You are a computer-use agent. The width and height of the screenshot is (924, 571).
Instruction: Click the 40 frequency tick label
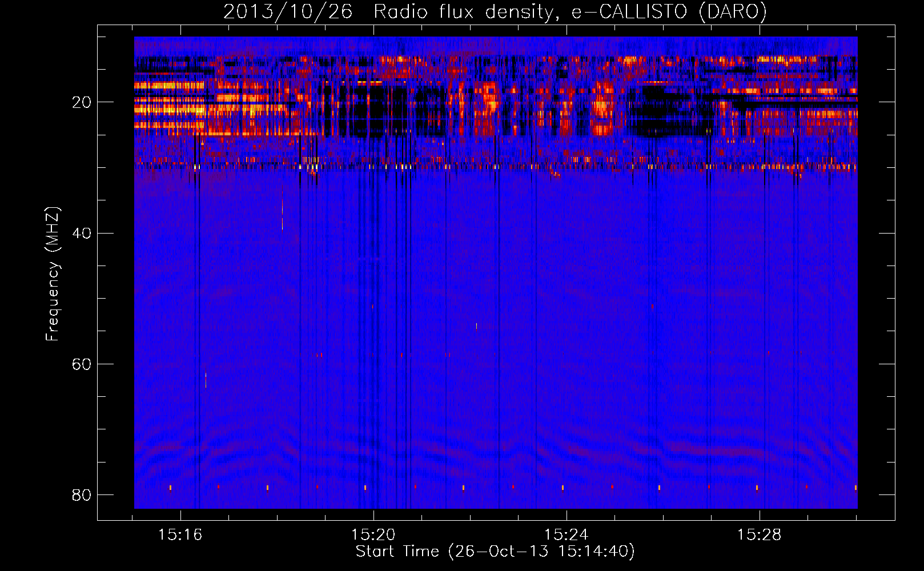(82, 234)
